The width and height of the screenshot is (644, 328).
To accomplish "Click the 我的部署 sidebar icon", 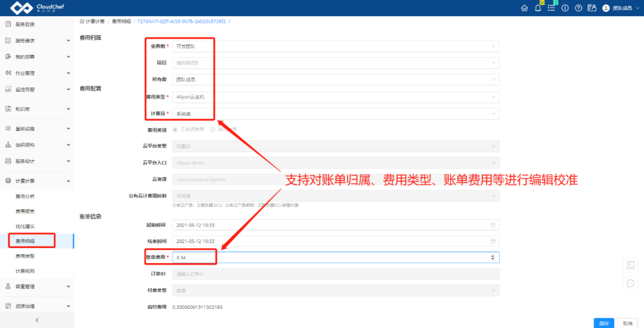I will [x=8, y=57].
